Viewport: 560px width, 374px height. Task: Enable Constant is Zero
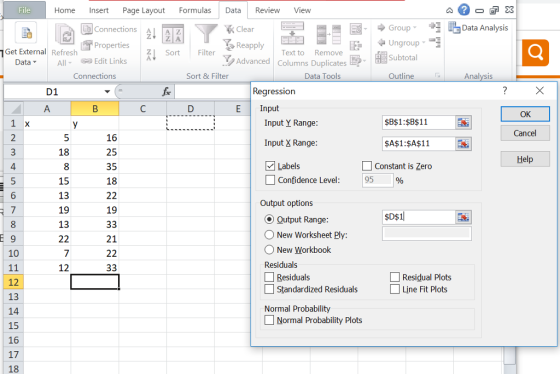point(367,166)
